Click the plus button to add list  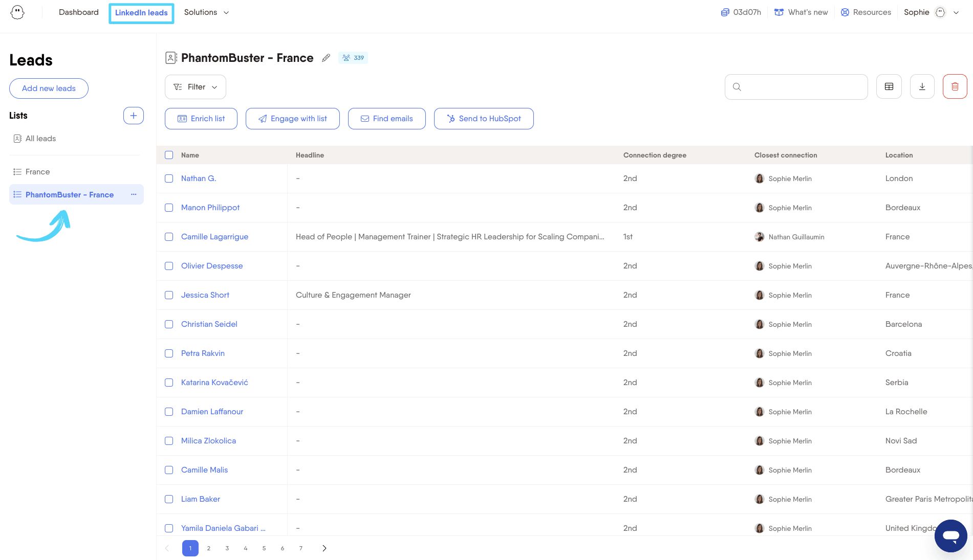(134, 116)
